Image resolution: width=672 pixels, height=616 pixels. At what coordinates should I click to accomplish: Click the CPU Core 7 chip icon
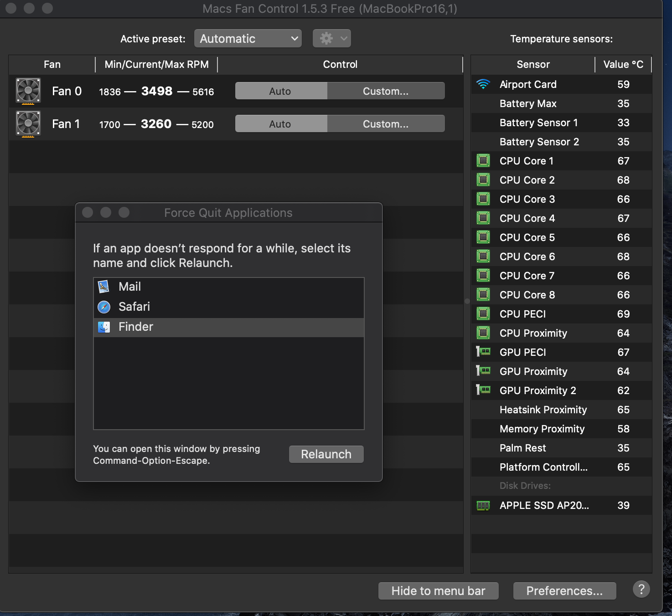[x=483, y=276]
